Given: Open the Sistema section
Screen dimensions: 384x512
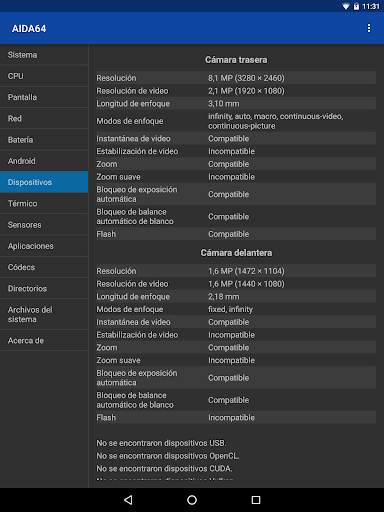Looking at the screenshot, I should click(44, 55).
